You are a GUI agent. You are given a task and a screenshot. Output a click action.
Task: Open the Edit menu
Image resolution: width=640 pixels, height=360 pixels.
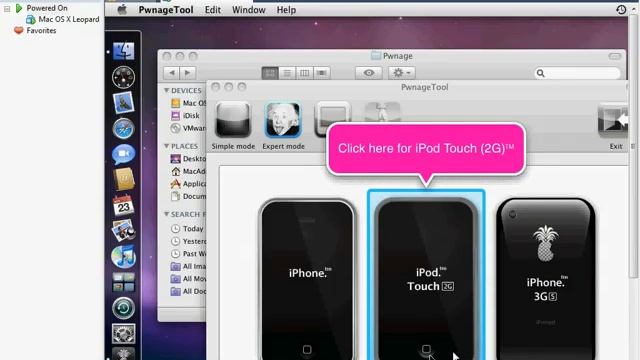click(x=213, y=10)
